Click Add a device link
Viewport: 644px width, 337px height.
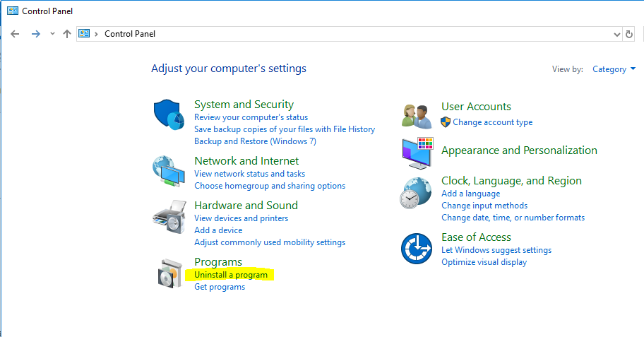218,230
